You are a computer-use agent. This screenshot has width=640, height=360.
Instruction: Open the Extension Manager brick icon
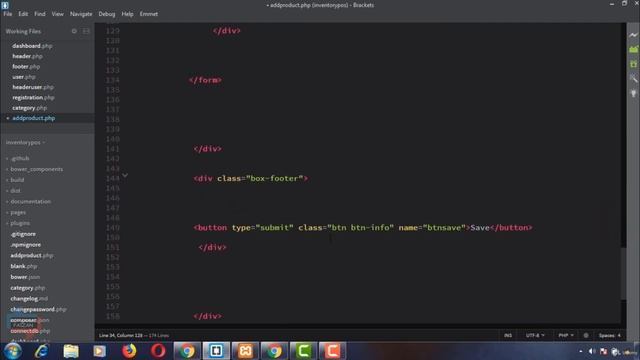pyautogui.click(x=633, y=49)
